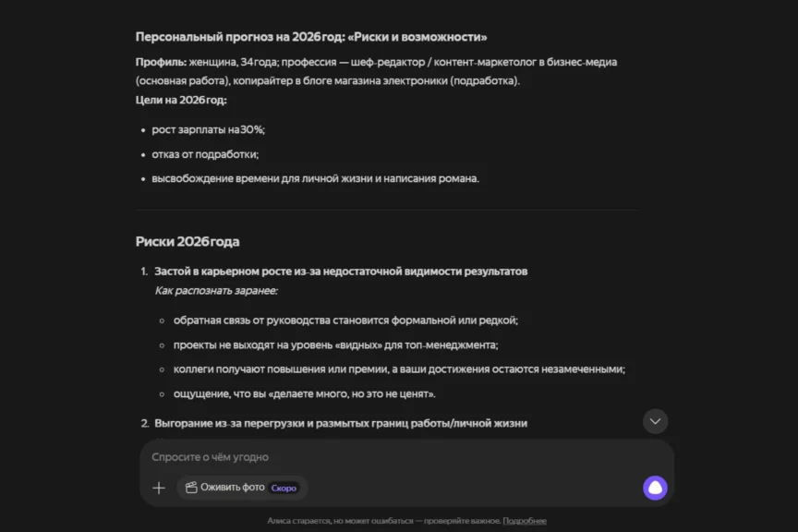Image resolution: width=798 pixels, height=532 pixels.
Task: Click the отказ от подработки bullet
Action: [x=205, y=154]
